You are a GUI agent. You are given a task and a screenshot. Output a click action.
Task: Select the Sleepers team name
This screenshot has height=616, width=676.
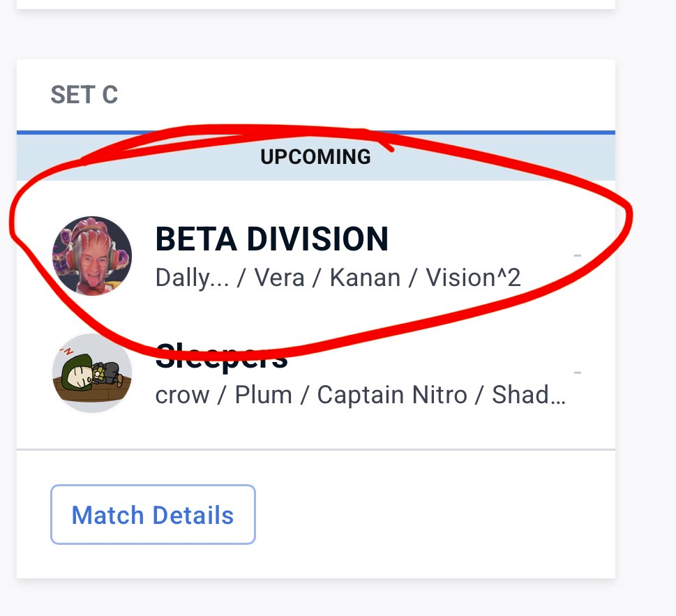pos(221,359)
